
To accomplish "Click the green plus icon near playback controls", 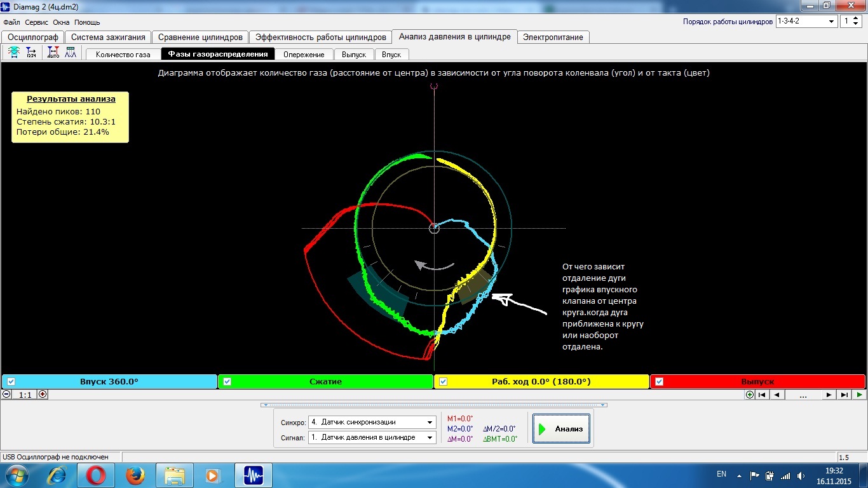I will click(x=750, y=395).
